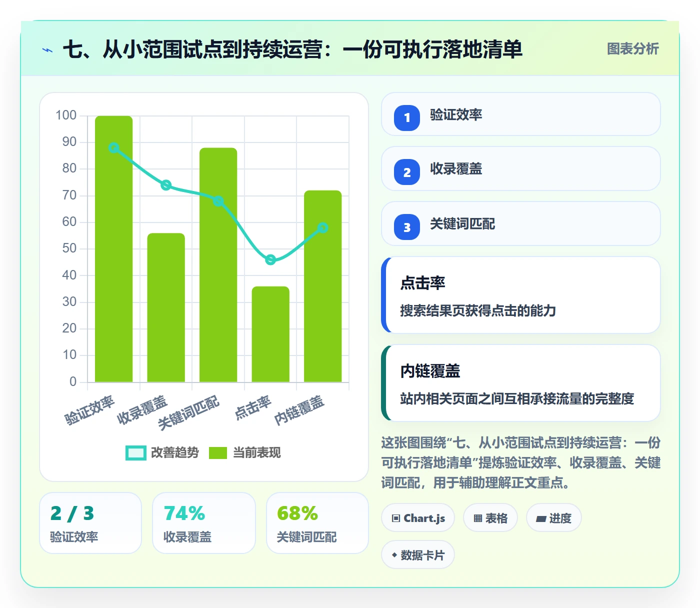Click the trend line point on 关键词匹配 bar
Viewport: 700px width, 608px height.
click(218, 201)
